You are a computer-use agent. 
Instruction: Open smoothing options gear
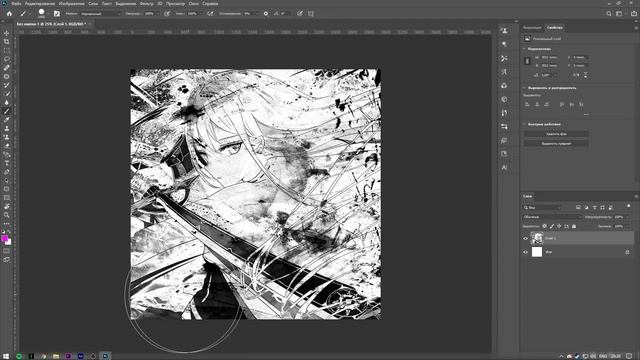coord(266,13)
